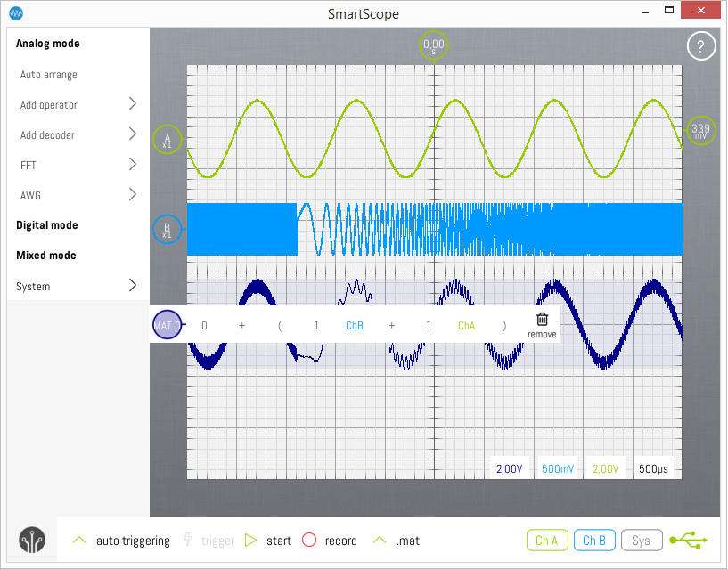Select the channel B probe indicator
728x569 pixels.
(167, 230)
